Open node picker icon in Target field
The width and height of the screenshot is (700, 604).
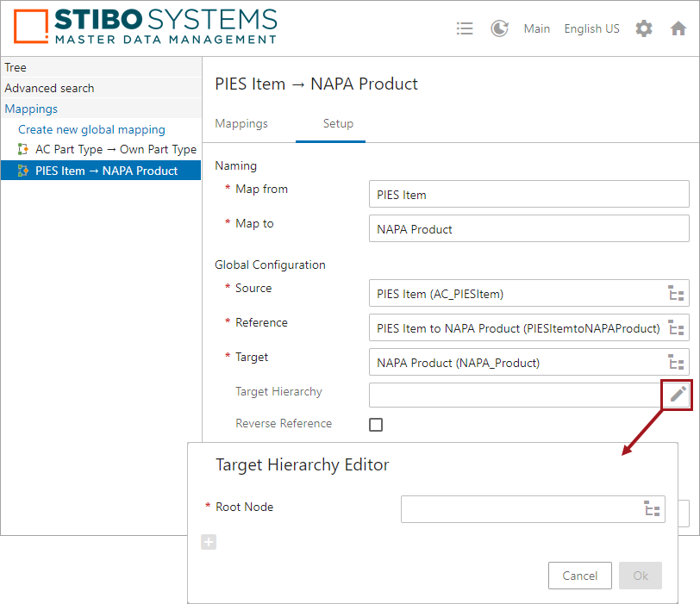[676, 362]
